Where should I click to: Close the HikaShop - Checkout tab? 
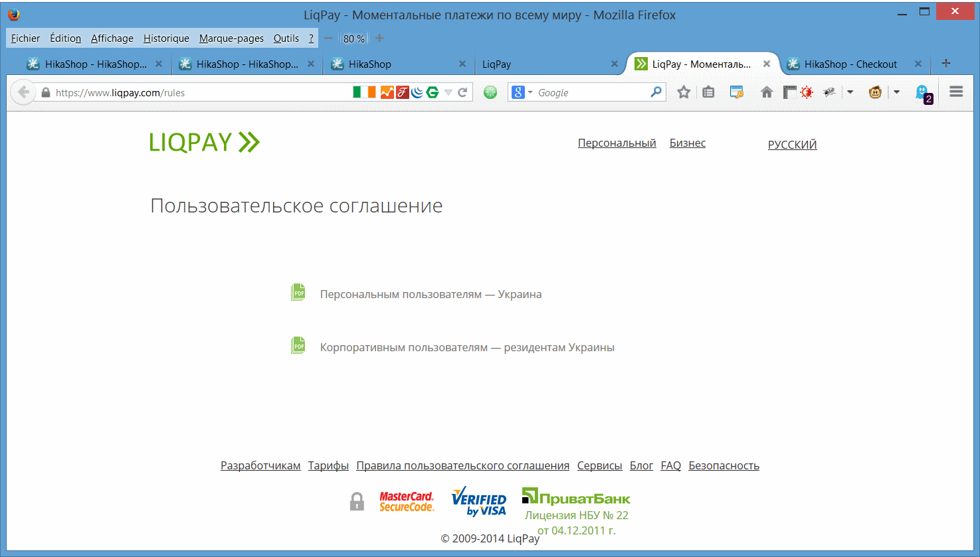pos(918,64)
